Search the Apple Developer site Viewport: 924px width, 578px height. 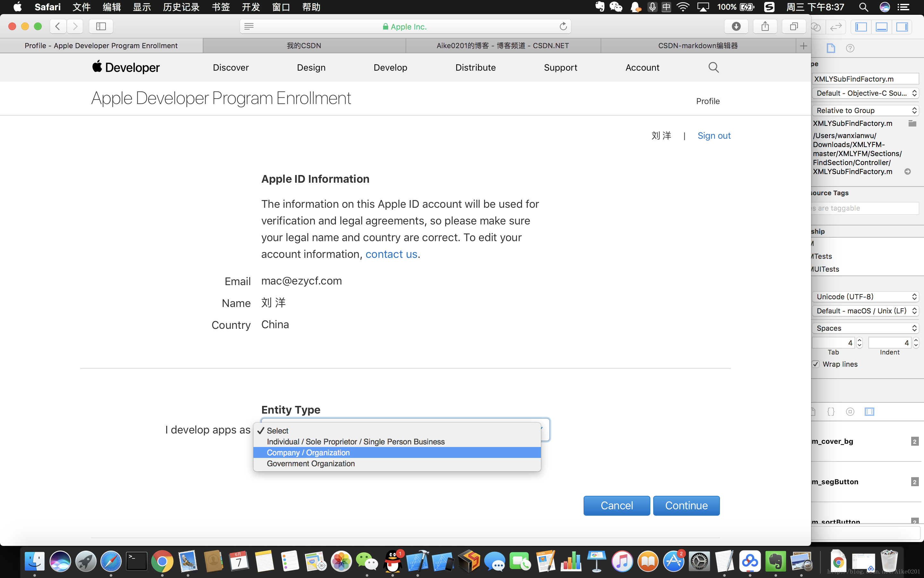[713, 67]
